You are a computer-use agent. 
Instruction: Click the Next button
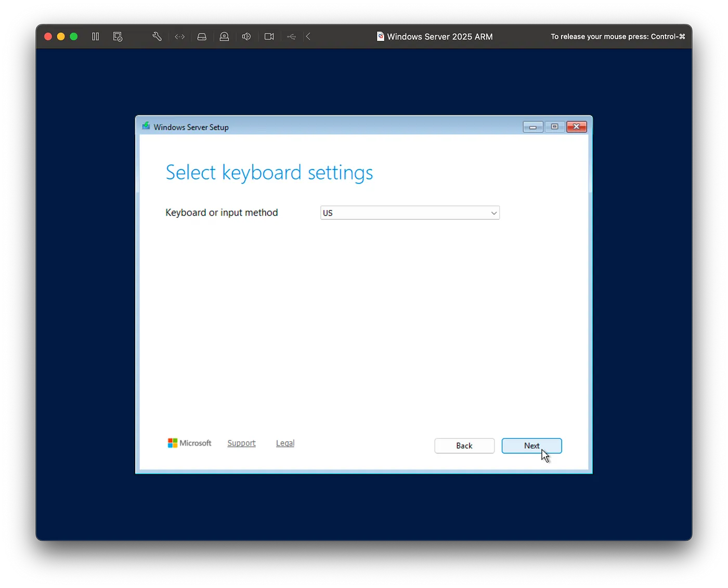tap(531, 446)
